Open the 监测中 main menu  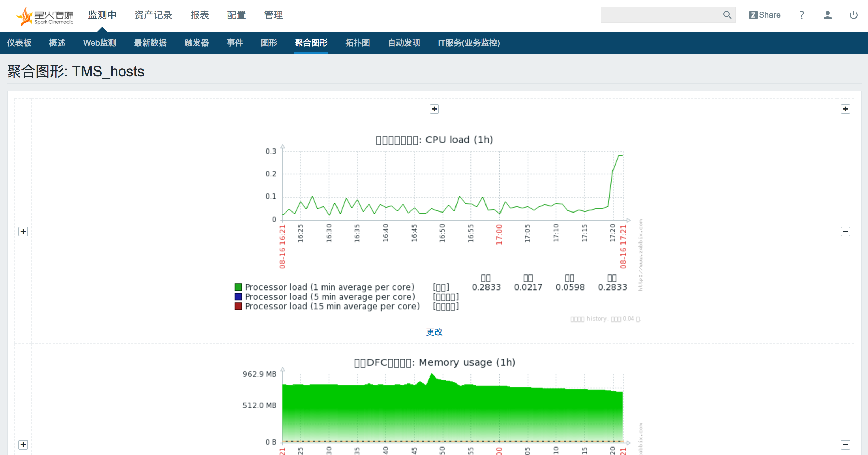point(102,15)
